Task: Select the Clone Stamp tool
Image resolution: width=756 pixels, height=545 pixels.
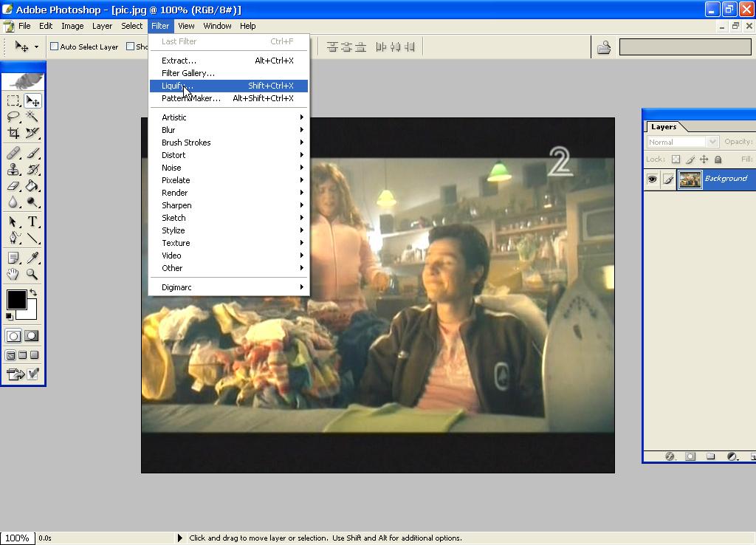Action: 13,169
